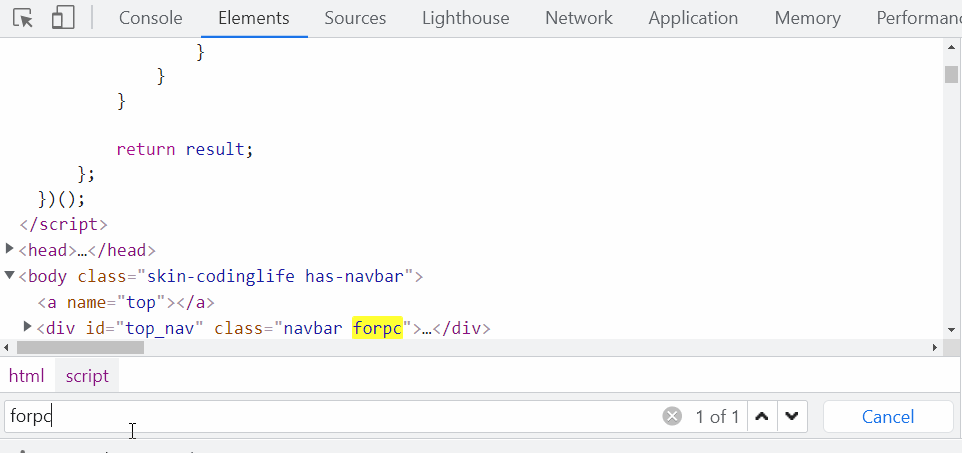The width and height of the screenshot is (962, 453).
Task: Click the vertical scrollbar thumb
Action: pos(952,74)
